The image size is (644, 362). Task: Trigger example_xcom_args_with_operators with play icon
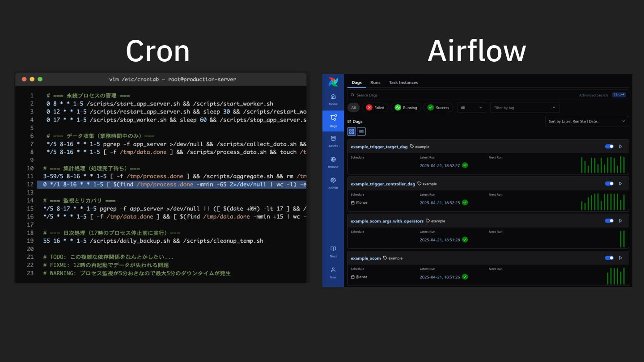coord(620,220)
